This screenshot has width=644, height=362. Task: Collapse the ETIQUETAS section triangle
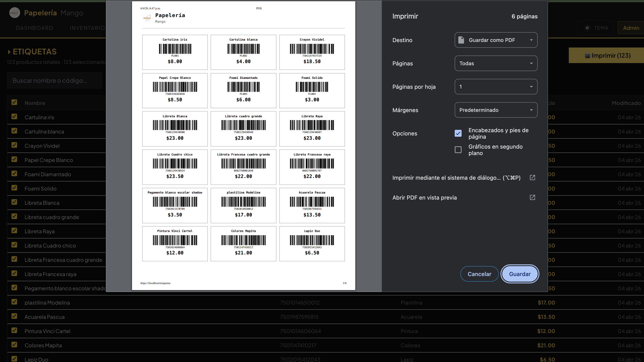pyautogui.click(x=9, y=52)
